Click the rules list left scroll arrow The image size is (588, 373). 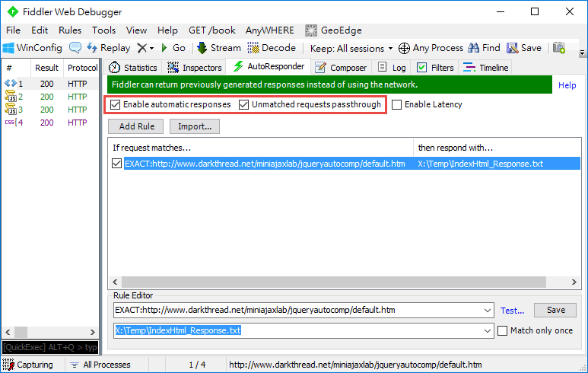[x=115, y=282]
